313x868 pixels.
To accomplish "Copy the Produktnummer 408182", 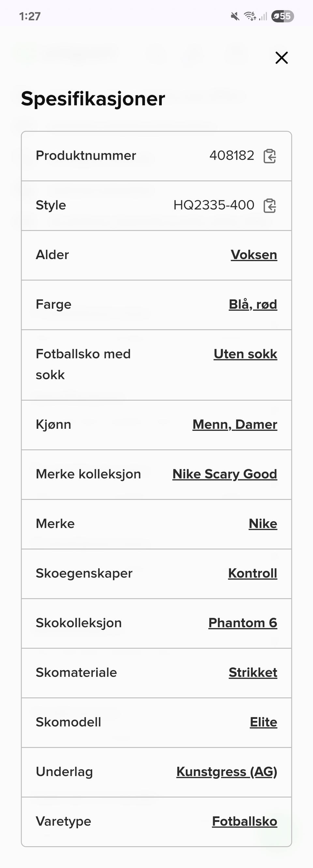I will coord(270,156).
